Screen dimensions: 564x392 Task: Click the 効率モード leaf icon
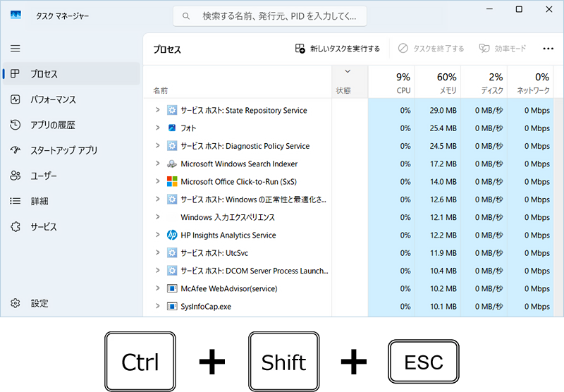coord(484,48)
